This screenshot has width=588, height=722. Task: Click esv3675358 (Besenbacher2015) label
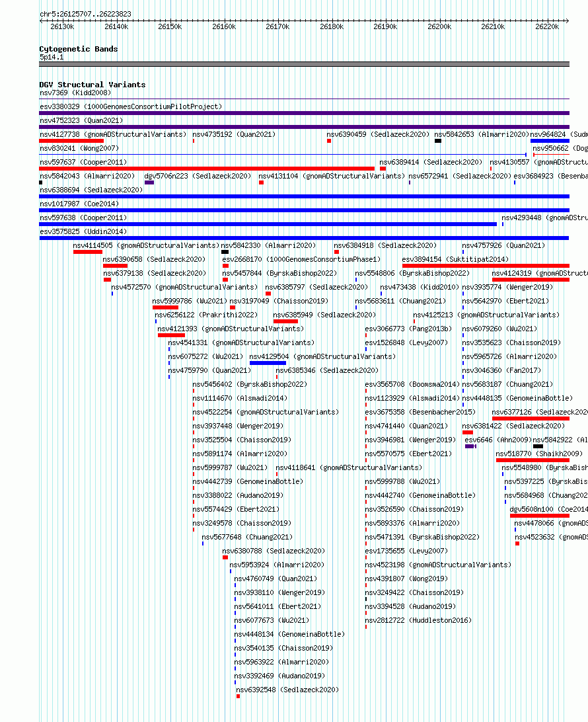pos(420,412)
